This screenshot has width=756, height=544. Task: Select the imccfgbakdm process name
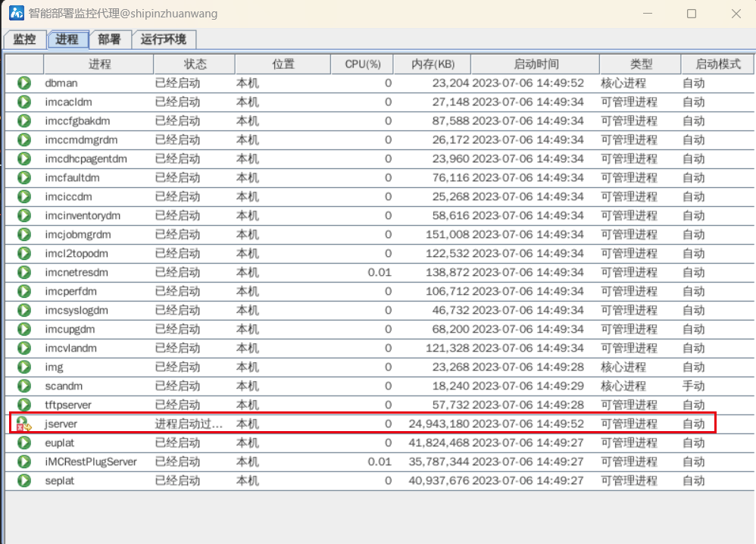tap(77, 120)
